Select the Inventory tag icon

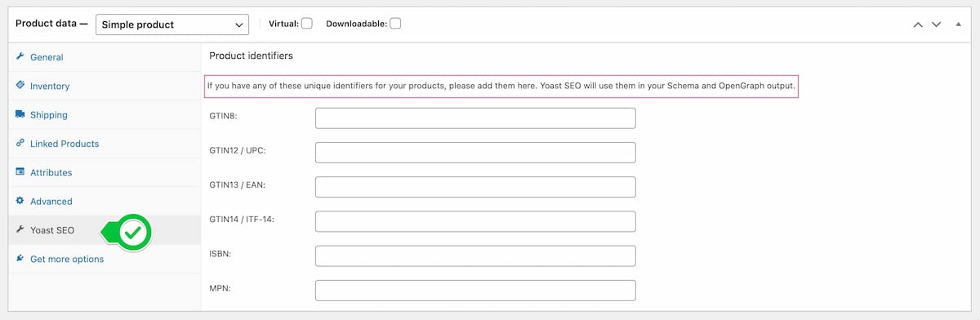pyautogui.click(x=20, y=86)
